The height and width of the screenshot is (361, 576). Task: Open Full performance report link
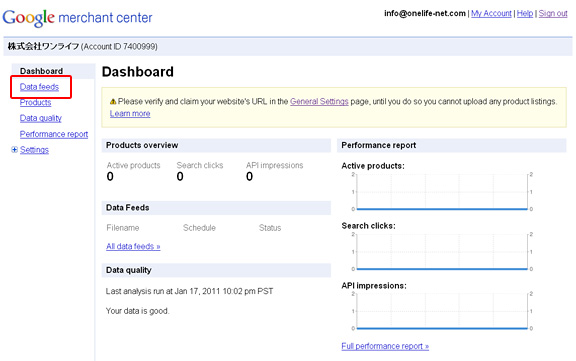tap(385, 346)
